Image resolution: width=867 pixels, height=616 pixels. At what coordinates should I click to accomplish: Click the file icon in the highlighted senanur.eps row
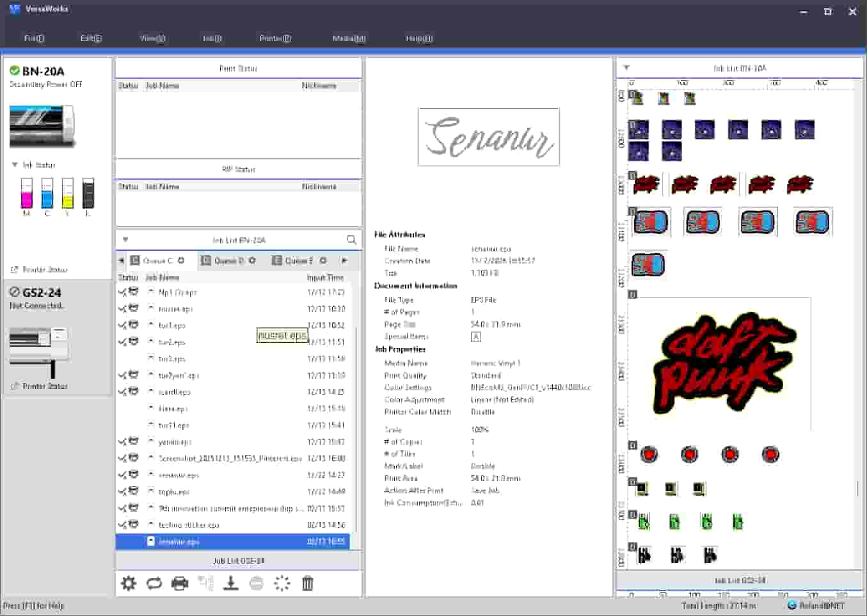coord(151,541)
